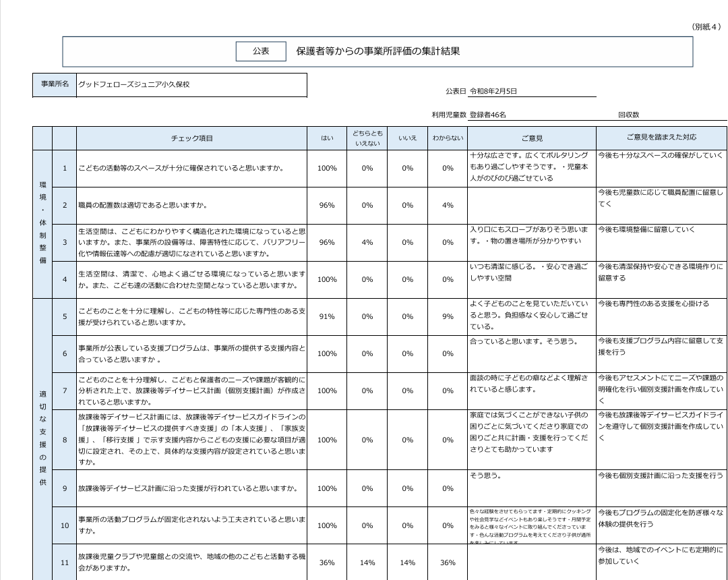Viewport: 728px width, 580px height.
Task: Select the チェック項目 column header
Action: tap(192, 138)
